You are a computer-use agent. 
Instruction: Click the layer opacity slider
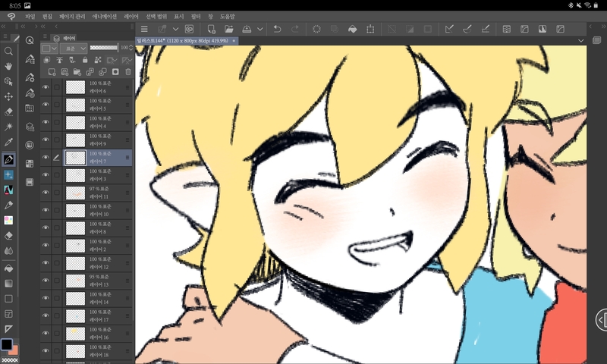click(104, 48)
